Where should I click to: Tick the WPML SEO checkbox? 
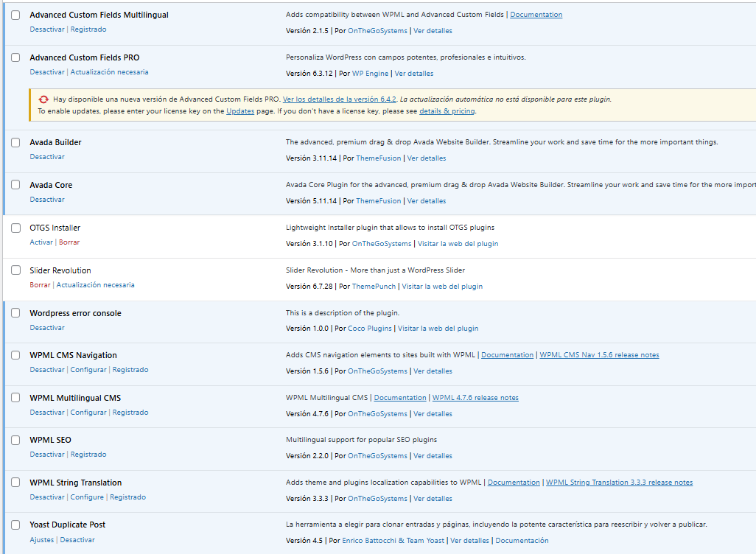[x=16, y=441]
